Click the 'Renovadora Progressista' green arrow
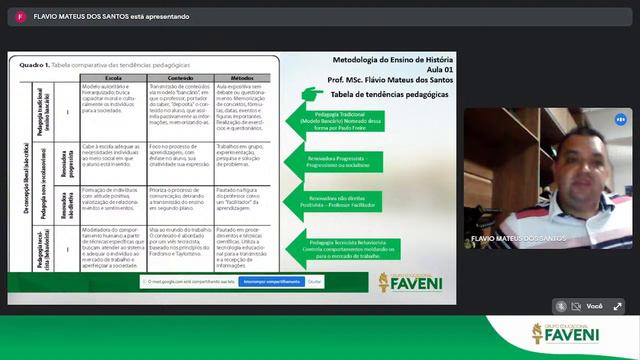 tap(334, 162)
